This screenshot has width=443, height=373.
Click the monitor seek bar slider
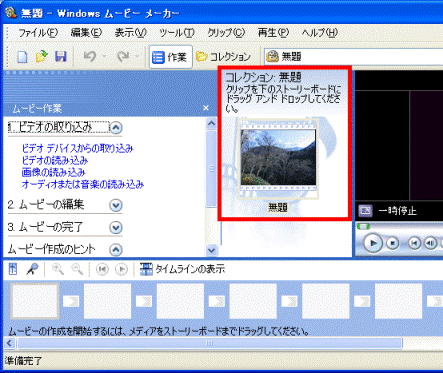[363, 227]
